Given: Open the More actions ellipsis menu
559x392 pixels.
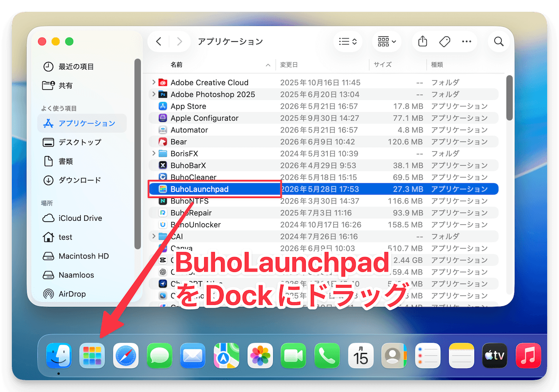Looking at the screenshot, I should point(466,41).
